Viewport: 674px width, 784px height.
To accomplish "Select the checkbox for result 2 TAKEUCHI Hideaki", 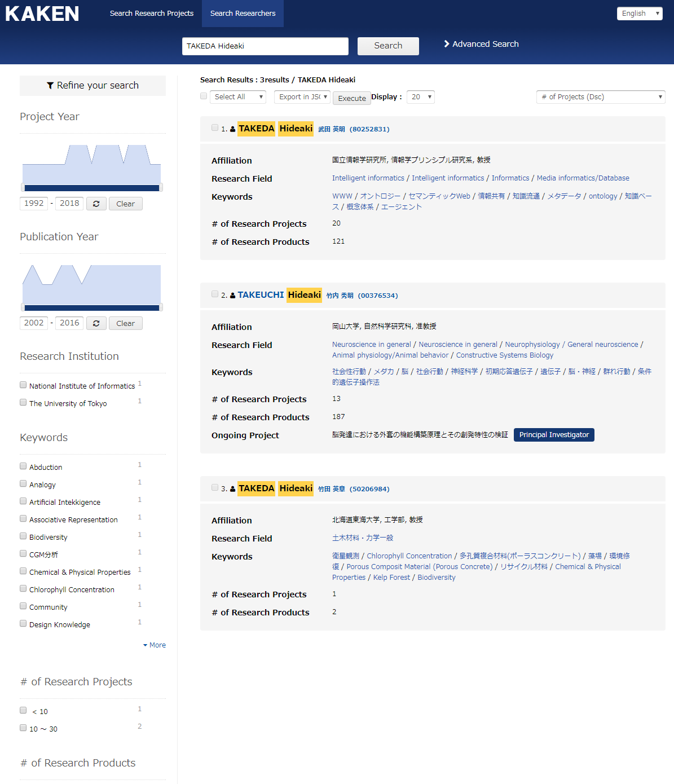I will click(x=215, y=294).
